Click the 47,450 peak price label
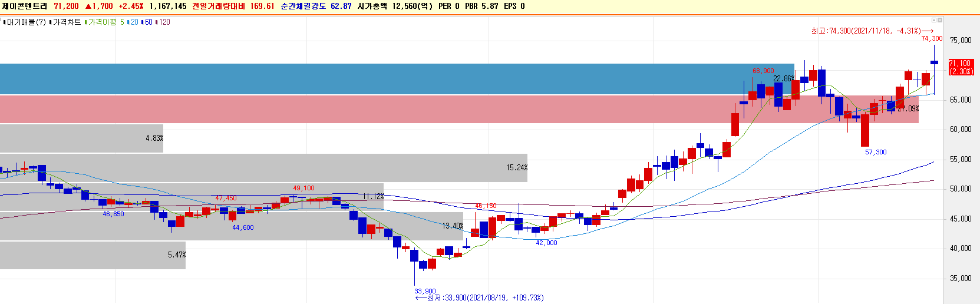This screenshot has width=980, height=304. 226,199
